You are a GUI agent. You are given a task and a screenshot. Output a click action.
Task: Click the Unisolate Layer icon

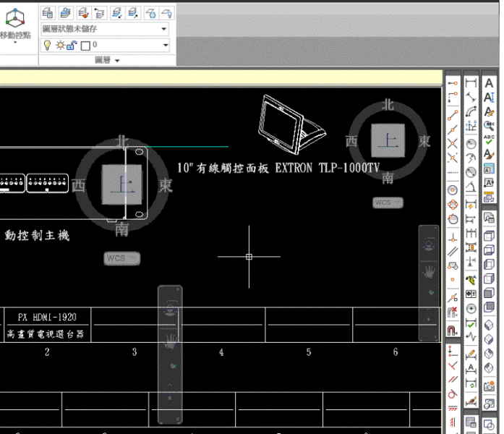point(133,13)
